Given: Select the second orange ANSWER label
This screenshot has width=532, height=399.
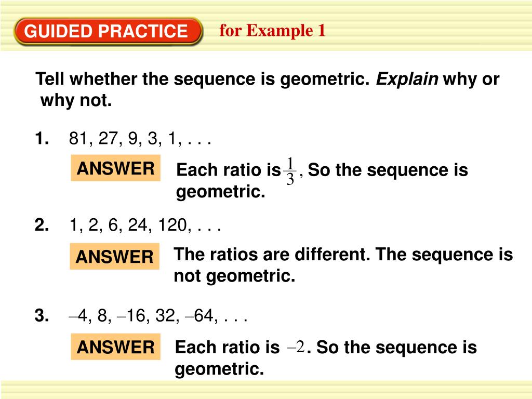Looking at the screenshot, I should (x=115, y=256).
